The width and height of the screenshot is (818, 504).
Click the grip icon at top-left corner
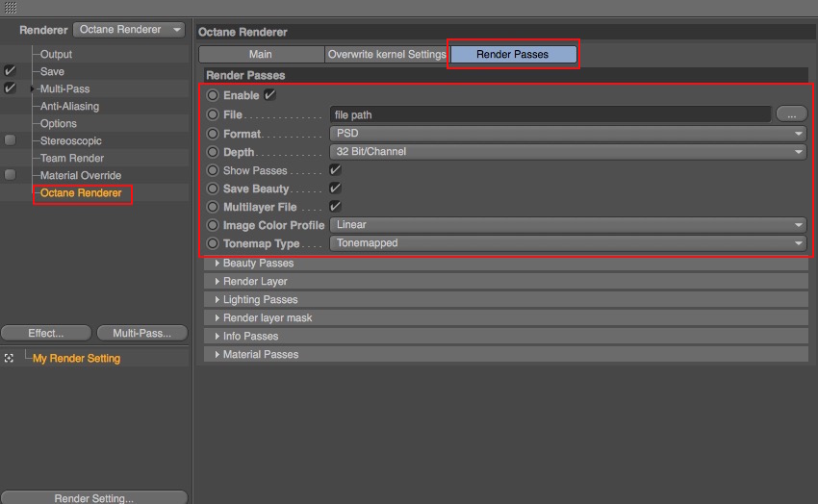pyautogui.click(x=11, y=8)
